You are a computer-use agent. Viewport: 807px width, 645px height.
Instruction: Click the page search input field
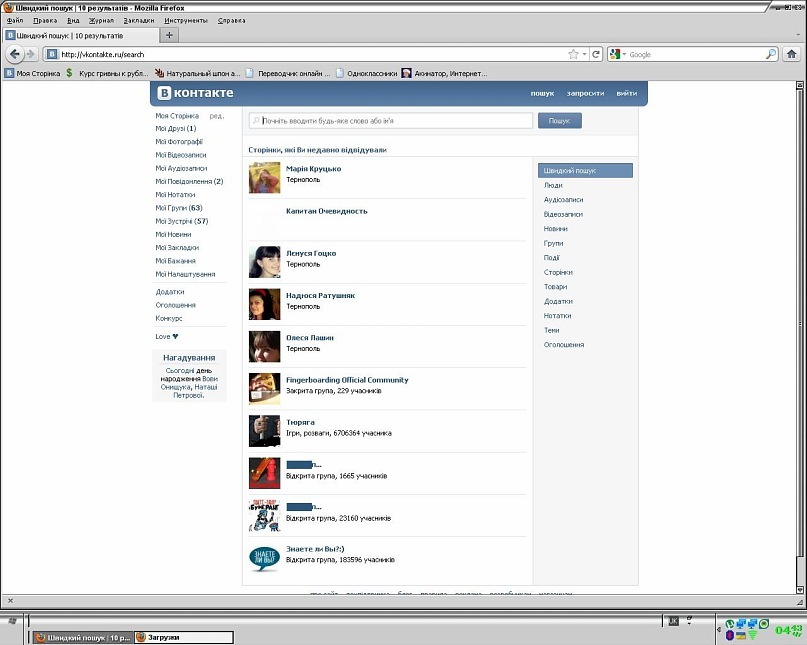pyautogui.click(x=391, y=120)
